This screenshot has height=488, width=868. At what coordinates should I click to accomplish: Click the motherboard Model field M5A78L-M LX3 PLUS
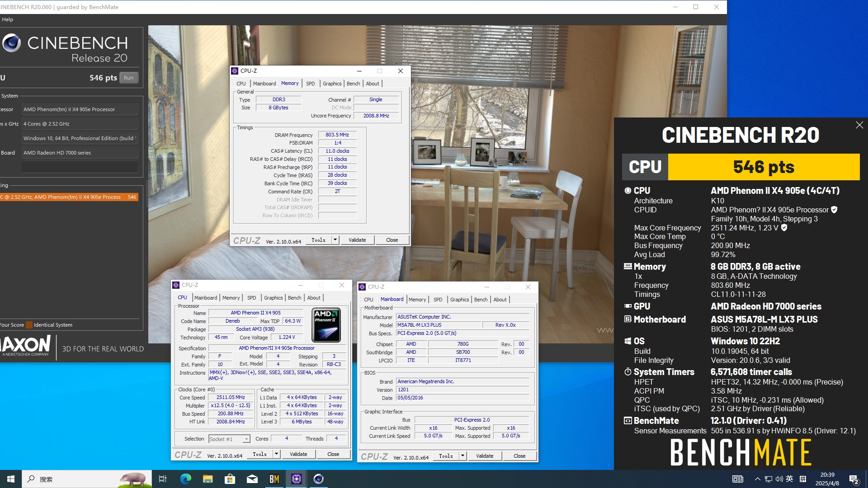[439, 325]
